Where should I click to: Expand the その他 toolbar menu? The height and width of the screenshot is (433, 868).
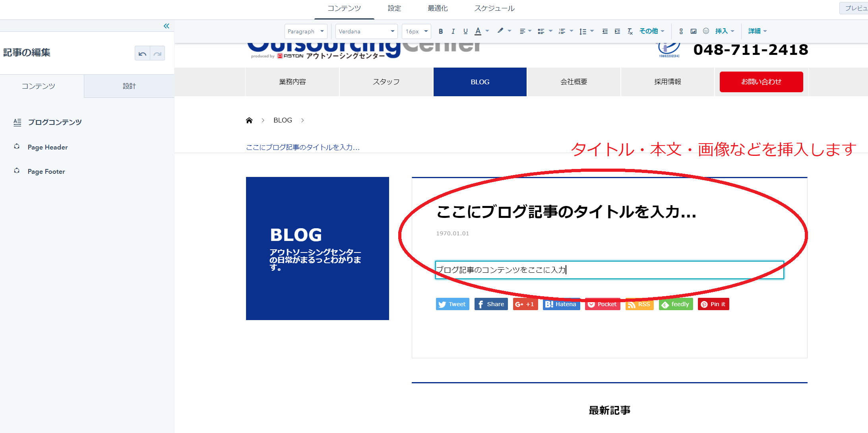651,31
